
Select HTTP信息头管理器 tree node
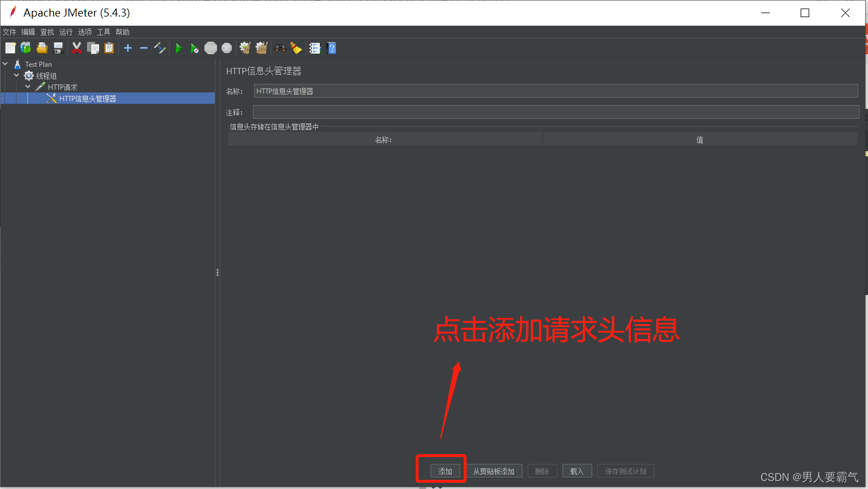click(x=87, y=99)
